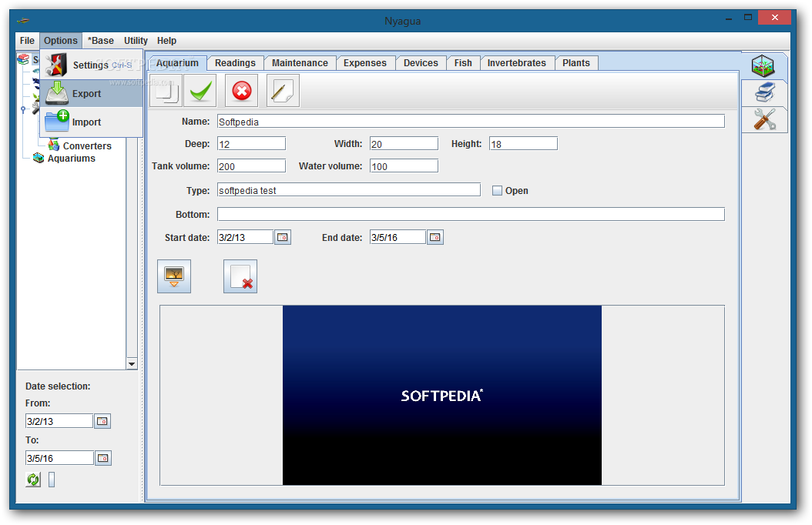812x525 pixels.
Task: Click the Bottom input field
Action: [x=471, y=214]
